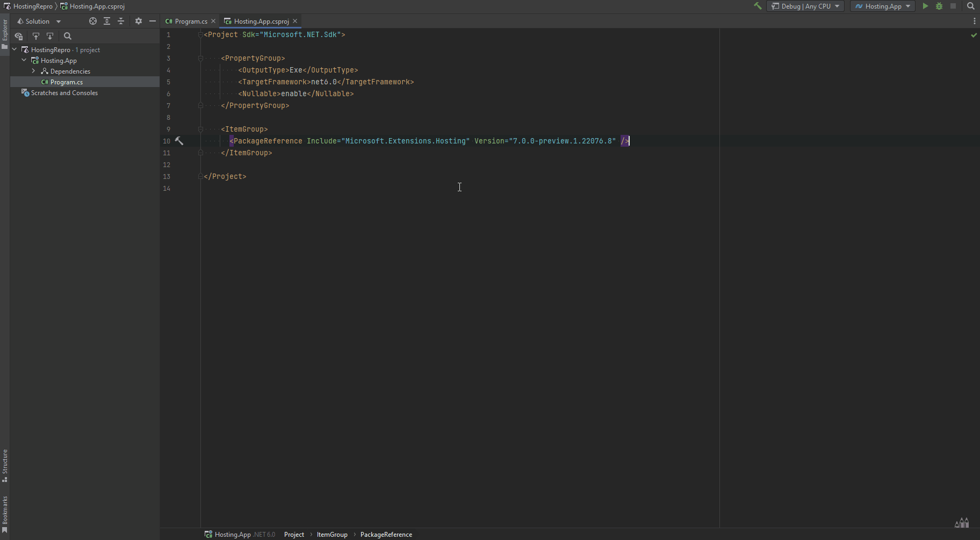Screen dimensions: 980x540
Task: Switch to the Program.cs editor tab
Action: [x=186, y=21]
